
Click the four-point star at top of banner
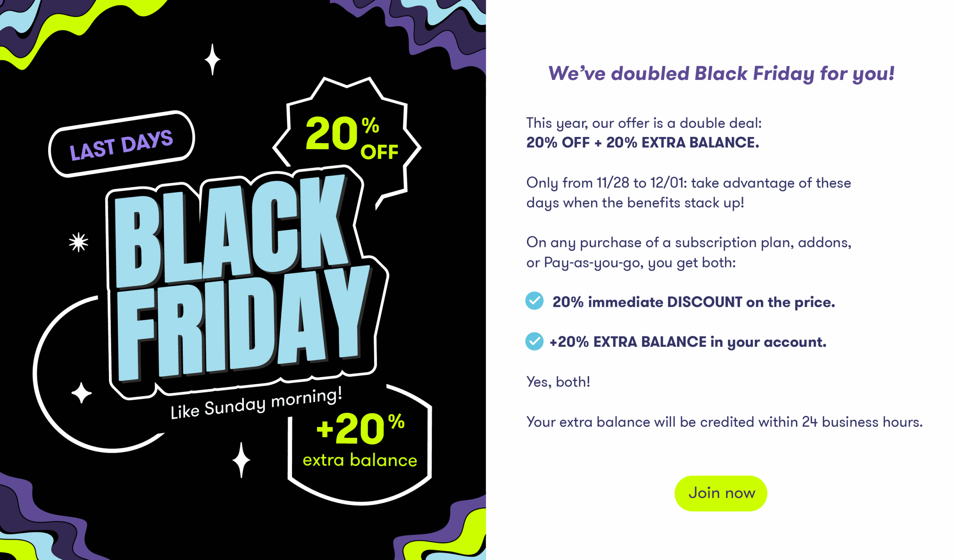pyautogui.click(x=212, y=59)
